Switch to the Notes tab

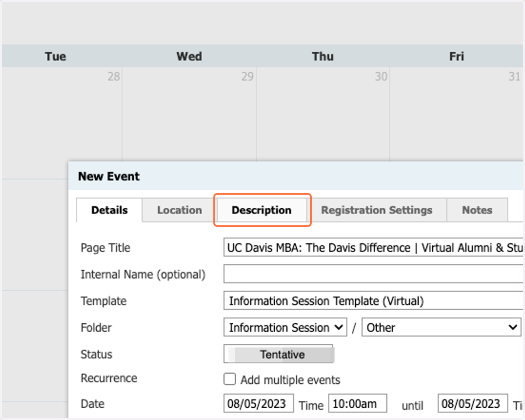(x=477, y=210)
